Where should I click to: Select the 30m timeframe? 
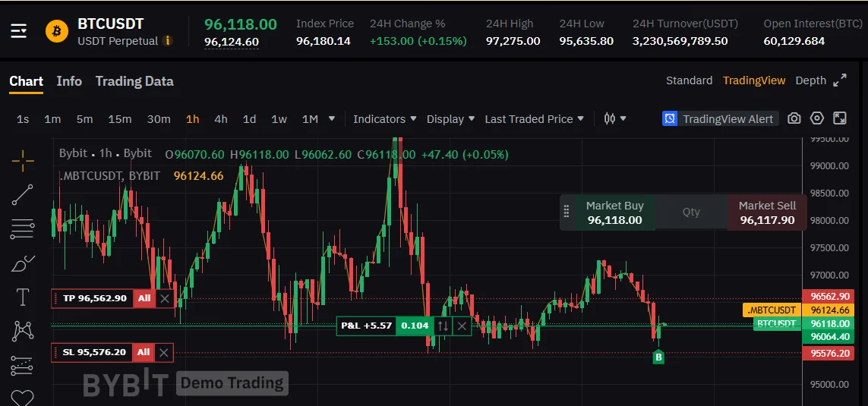pos(159,119)
